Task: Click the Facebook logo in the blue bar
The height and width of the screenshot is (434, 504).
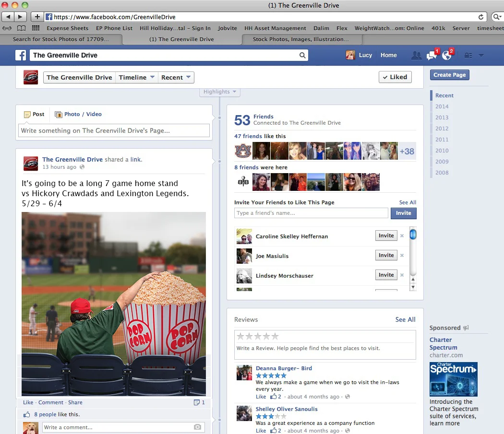Action: (21, 55)
